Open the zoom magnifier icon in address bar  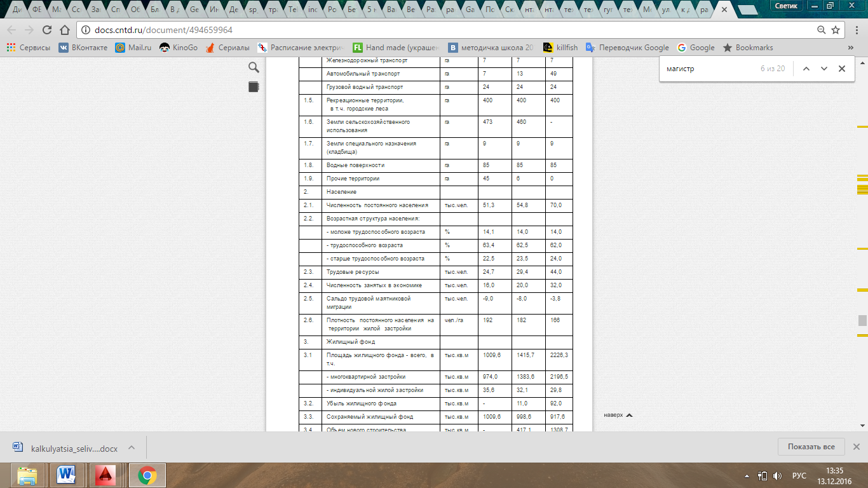coord(822,30)
